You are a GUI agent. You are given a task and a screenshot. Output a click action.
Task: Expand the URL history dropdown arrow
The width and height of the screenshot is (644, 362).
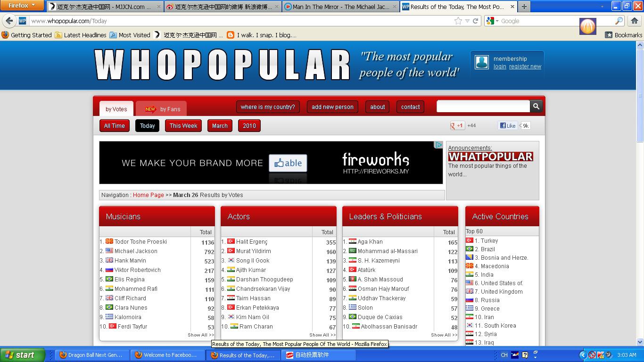point(467,21)
